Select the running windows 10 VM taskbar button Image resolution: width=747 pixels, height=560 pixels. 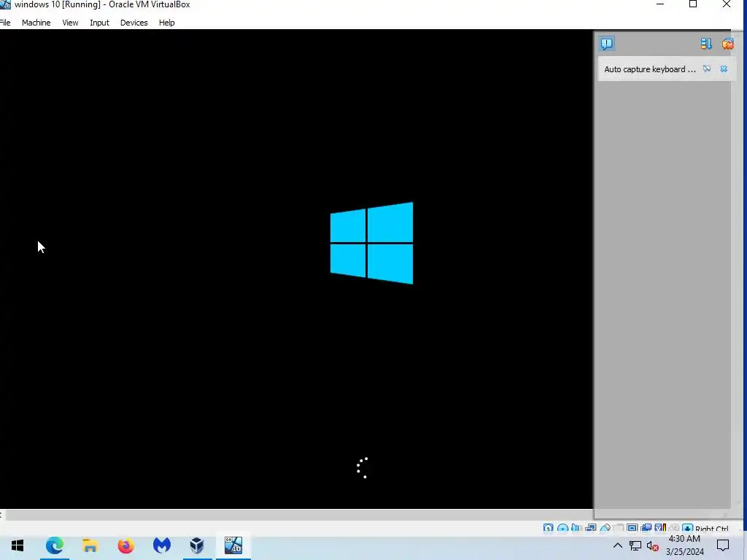(x=233, y=545)
